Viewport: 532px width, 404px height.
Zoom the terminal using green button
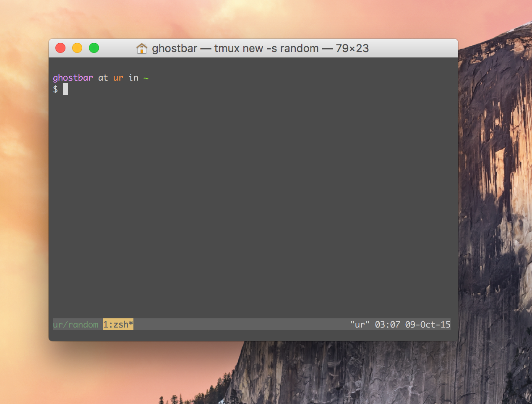coord(94,48)
